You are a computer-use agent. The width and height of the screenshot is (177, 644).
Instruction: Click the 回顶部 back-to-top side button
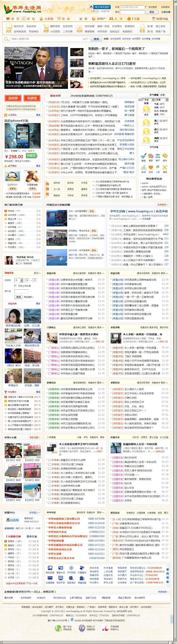(x=172, y=619)
